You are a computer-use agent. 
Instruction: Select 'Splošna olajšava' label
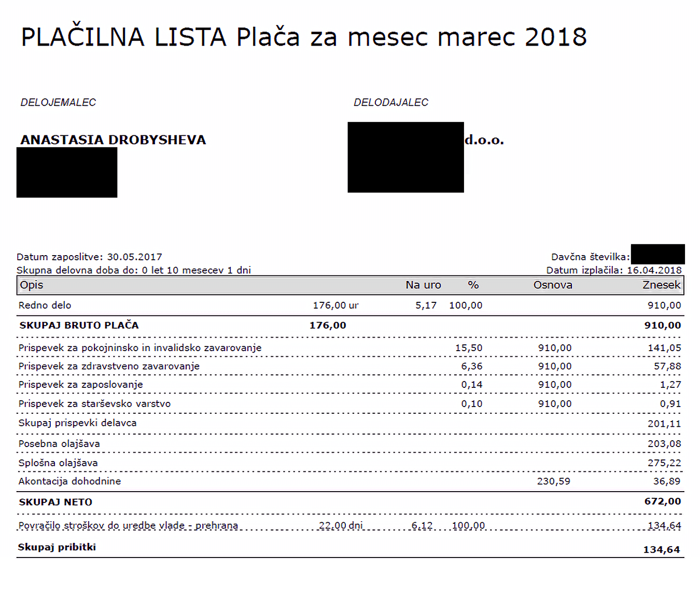[x=58, y=463]
